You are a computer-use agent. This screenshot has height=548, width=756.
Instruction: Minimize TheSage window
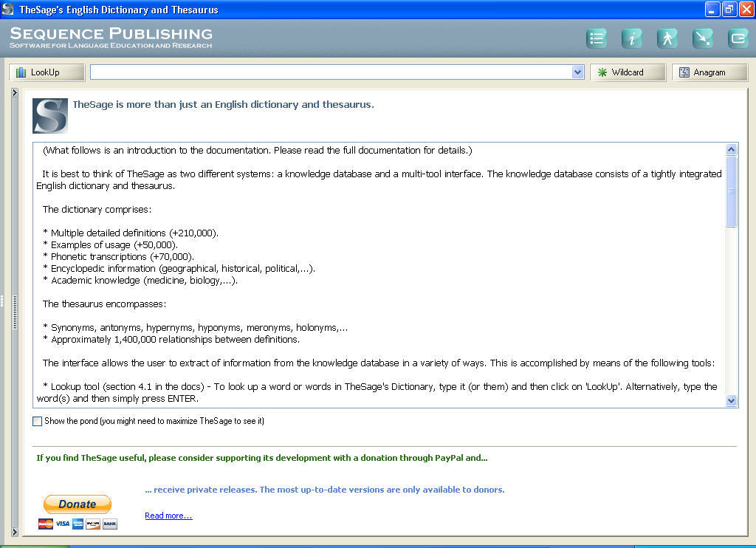pos(712,9)
